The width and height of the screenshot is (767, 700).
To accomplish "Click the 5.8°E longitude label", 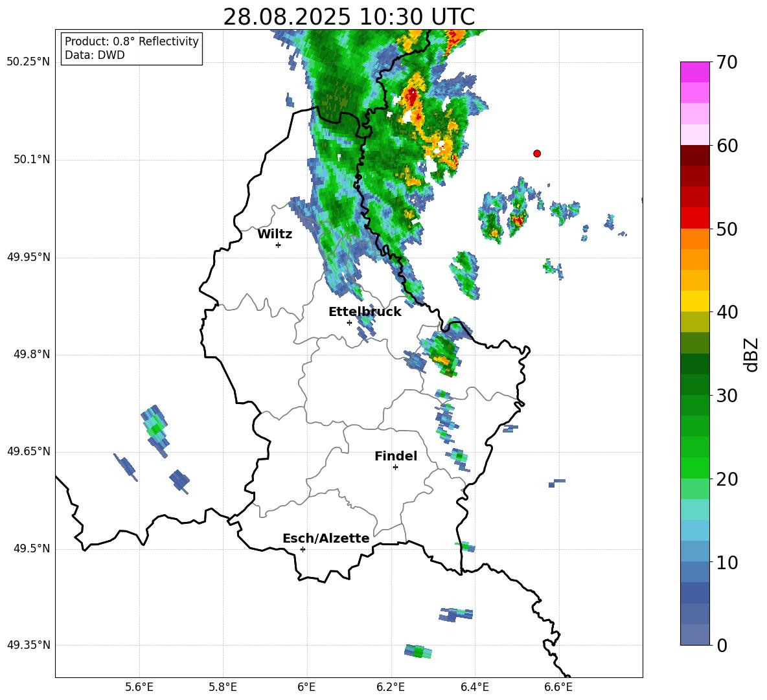I will coord(223,687).
